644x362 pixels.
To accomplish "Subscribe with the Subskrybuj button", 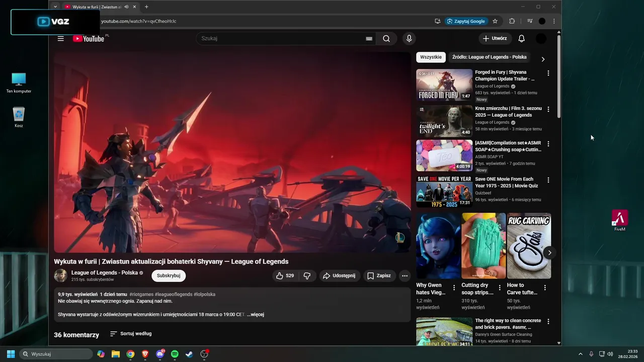I will pyautogui.click(x=169, y=276).
